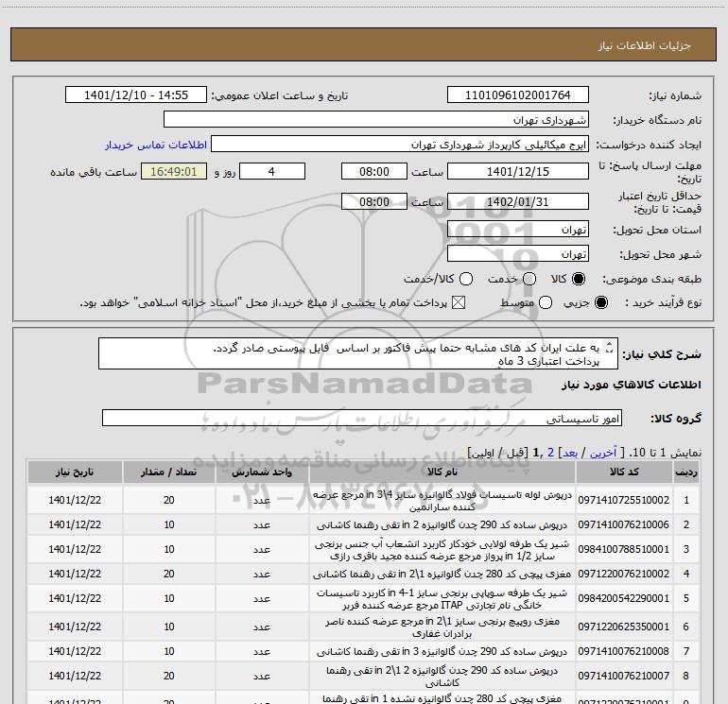Image resolution: width=728 pixels, height=704 pixels.
Task: Click the buyer name field شهرداری تهران
Action: tap(376, 119)
